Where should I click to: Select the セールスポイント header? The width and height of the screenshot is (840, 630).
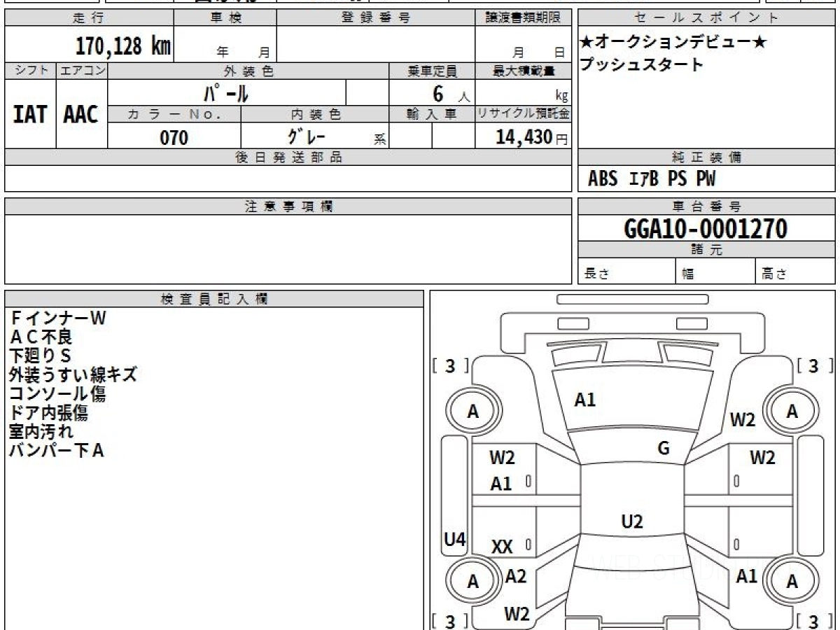pos(707,18)
